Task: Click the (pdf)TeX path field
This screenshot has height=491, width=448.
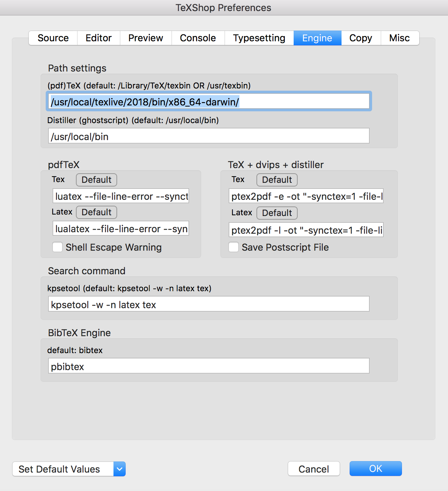Action: (209, 101)
